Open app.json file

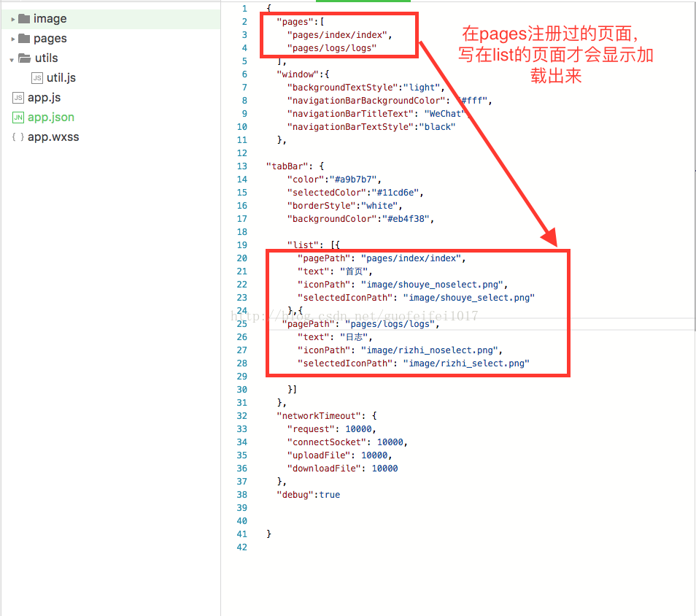pos(51,118)
